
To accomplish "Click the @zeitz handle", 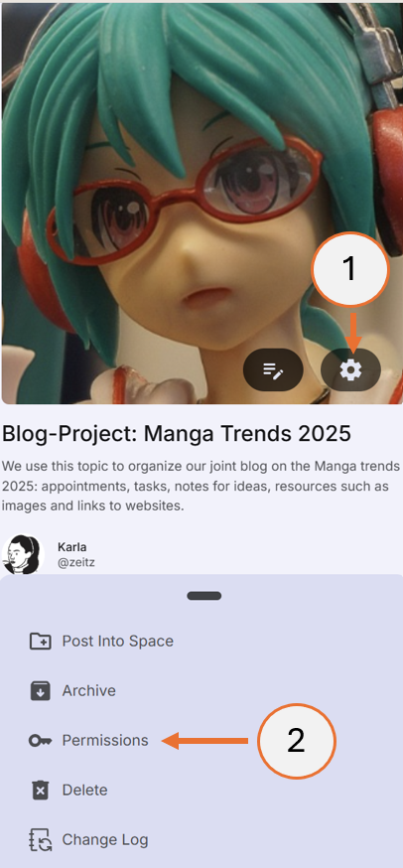I will (75, 562).
